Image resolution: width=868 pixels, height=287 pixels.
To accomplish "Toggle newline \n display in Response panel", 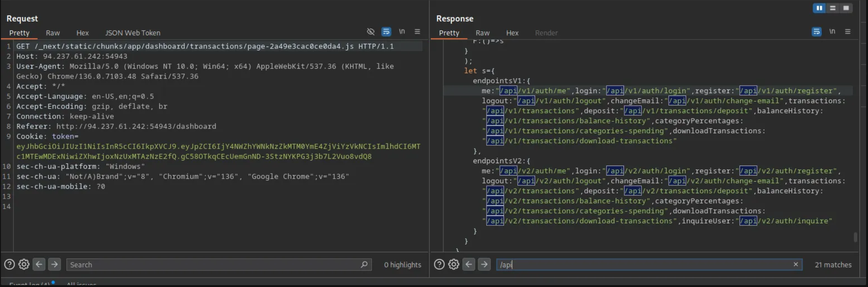I will pyautogui.click(x=832, y=32).
